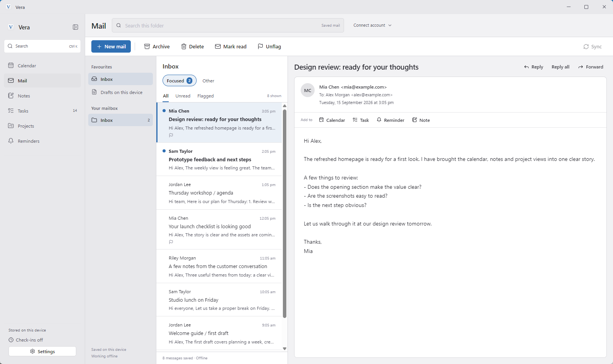Set a Reminder from this email

390,120
